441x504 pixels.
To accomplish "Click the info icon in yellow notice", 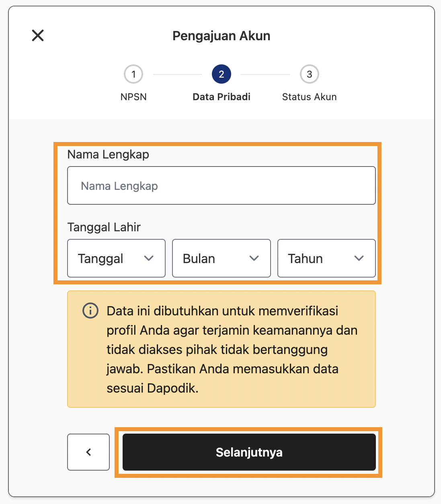I will pyautogui.click(x=90, y=311).
